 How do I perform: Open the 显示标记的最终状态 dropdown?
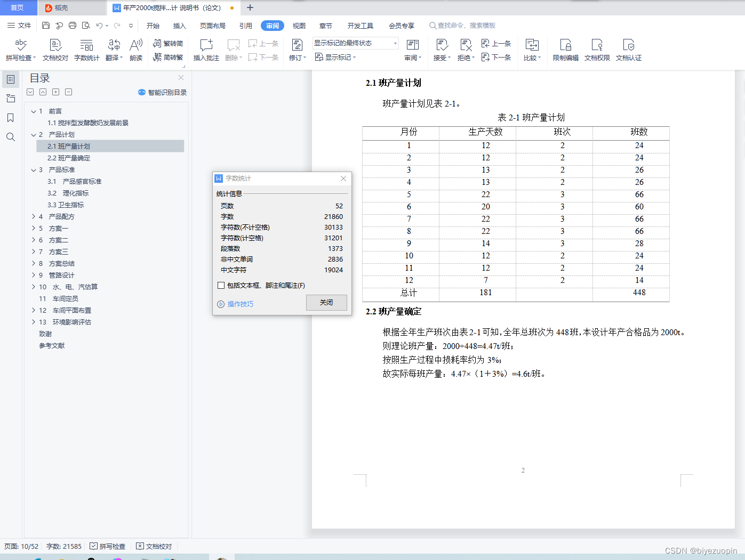click(395, 43)
